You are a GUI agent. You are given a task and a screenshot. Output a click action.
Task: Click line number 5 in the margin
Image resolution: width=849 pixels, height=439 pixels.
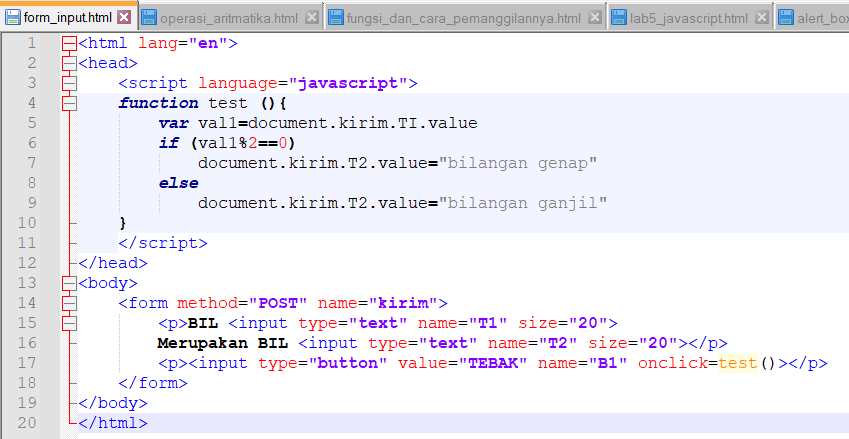coord(31,123)
